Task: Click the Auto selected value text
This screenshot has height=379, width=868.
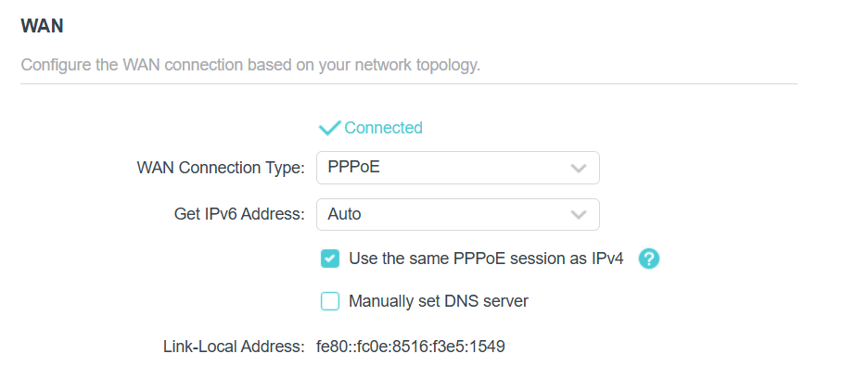Action: point(344,214)
